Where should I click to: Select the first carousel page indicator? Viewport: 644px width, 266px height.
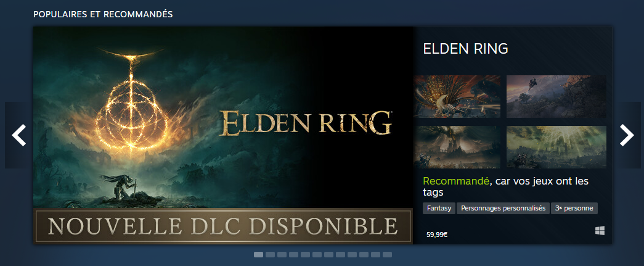click(x=258, y=254)
